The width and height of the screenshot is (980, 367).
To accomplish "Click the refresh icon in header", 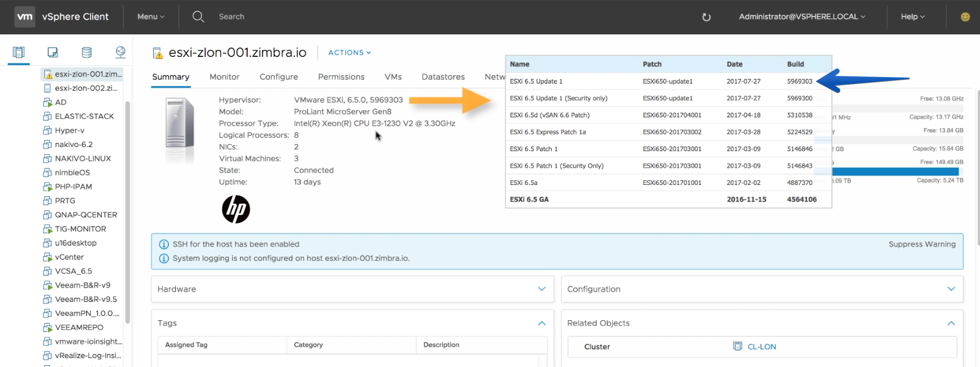I will (x=706, y=17).
